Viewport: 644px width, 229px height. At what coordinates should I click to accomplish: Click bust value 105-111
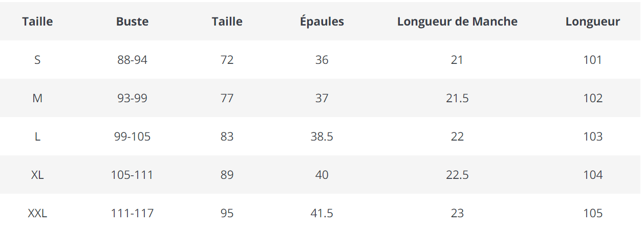(132, 175)
